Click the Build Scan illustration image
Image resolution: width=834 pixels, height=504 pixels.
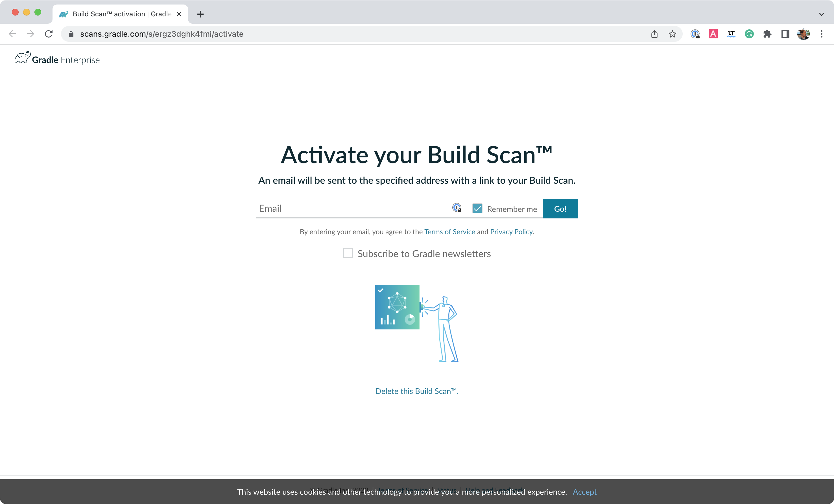coord(417,324)
